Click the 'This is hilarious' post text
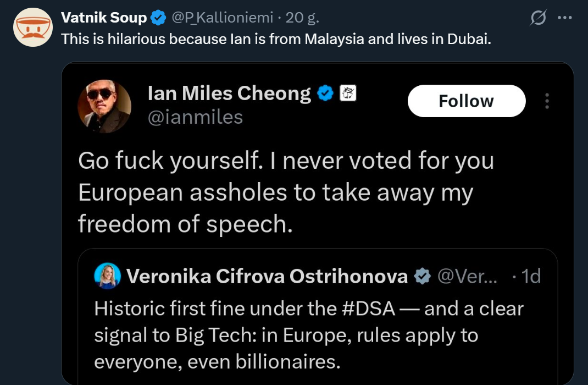 276,39
